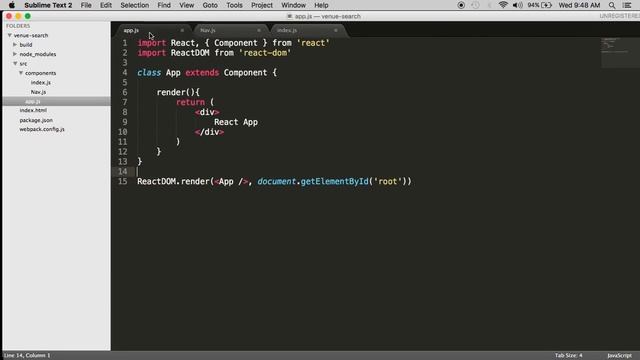
Task: Open index.js under components folder
Action: [x=40, y=82]
